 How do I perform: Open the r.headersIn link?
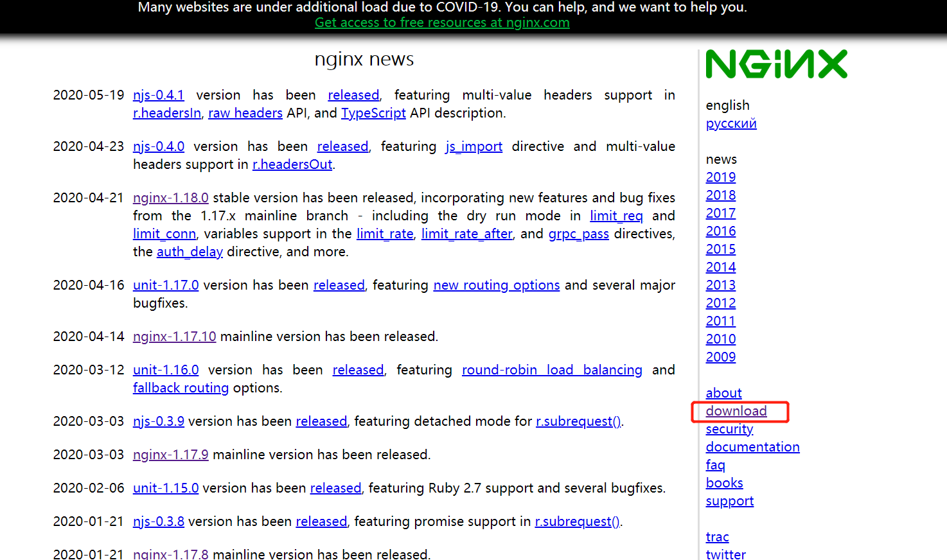(167, 113)
